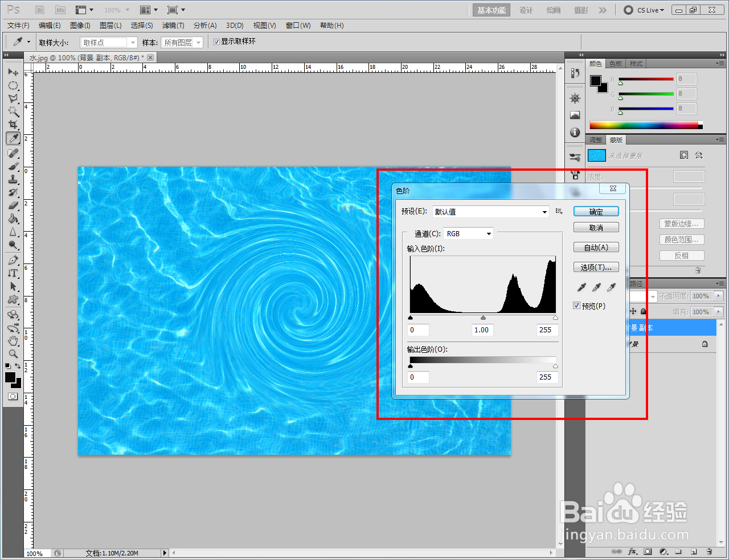
Task: Select the Paint Bucket tool
Action: [13, 219]
